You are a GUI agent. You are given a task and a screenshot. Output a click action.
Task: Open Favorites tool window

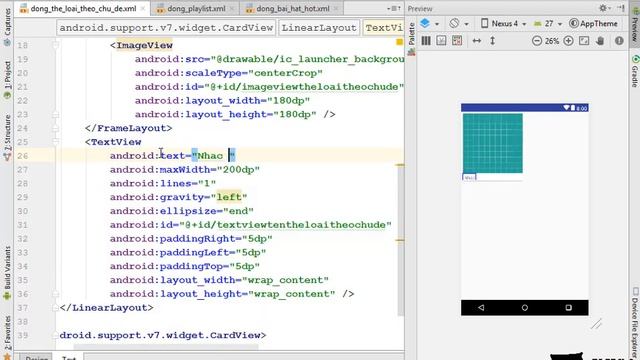pyautogui.click(x=7, y=337)
